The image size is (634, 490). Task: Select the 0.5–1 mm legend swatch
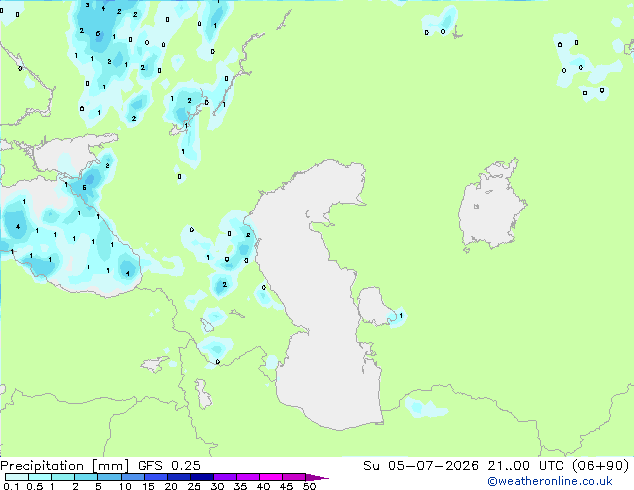tap(40, 477)
